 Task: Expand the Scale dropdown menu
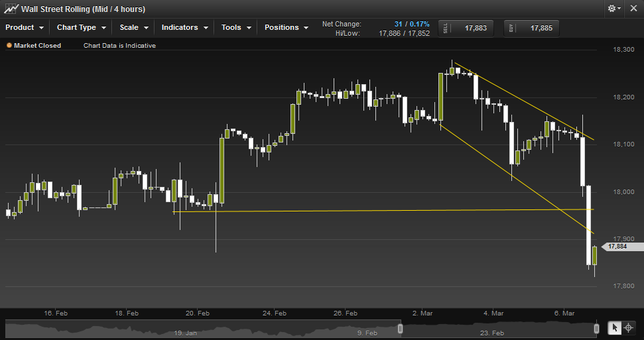coord(133,28)
